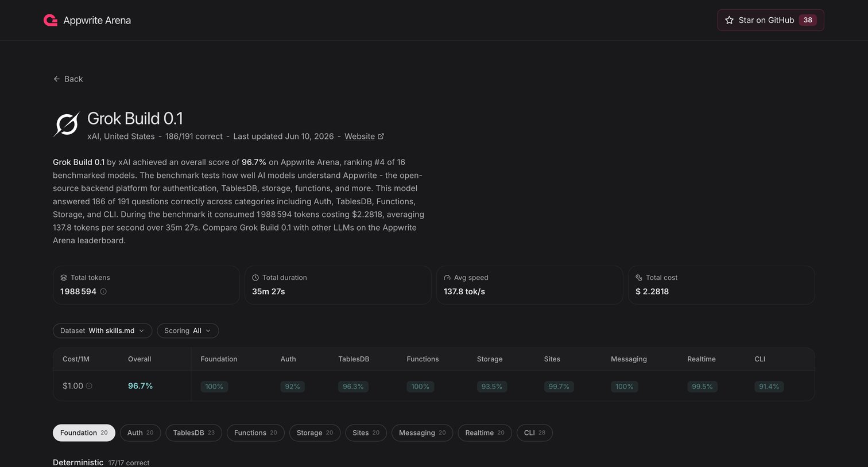The width and height of the screenshot is (868, 467).
Task: Switch to the Auth tab
Action: (x=140, y=433)
